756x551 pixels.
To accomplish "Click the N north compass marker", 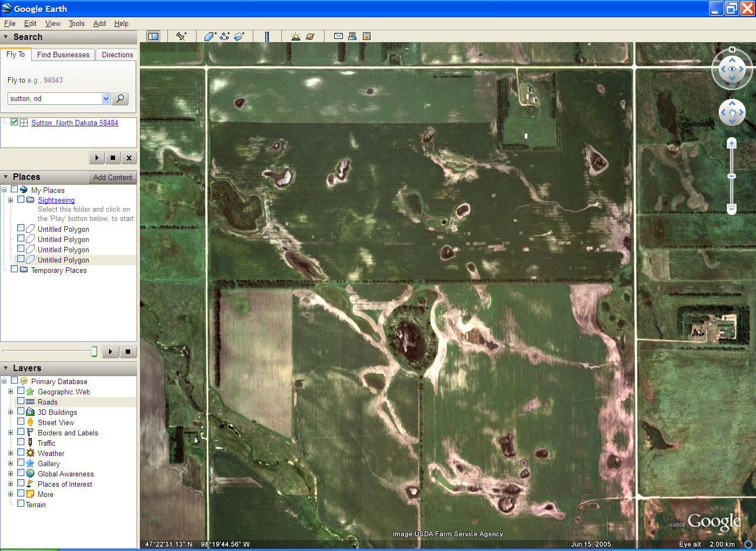I will click(732, 50).
